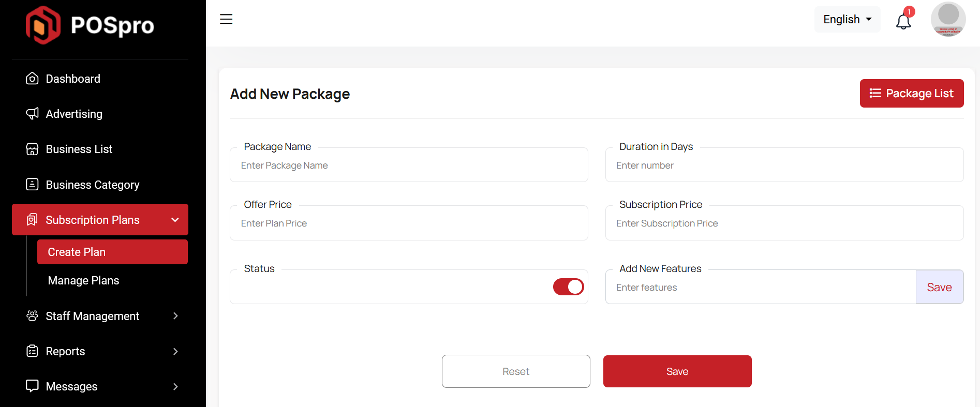This screenshot has width=980, height=407.
Task: Click the Advertising megaphone icon
Action: pyautogui.click(x=32, y=114)
